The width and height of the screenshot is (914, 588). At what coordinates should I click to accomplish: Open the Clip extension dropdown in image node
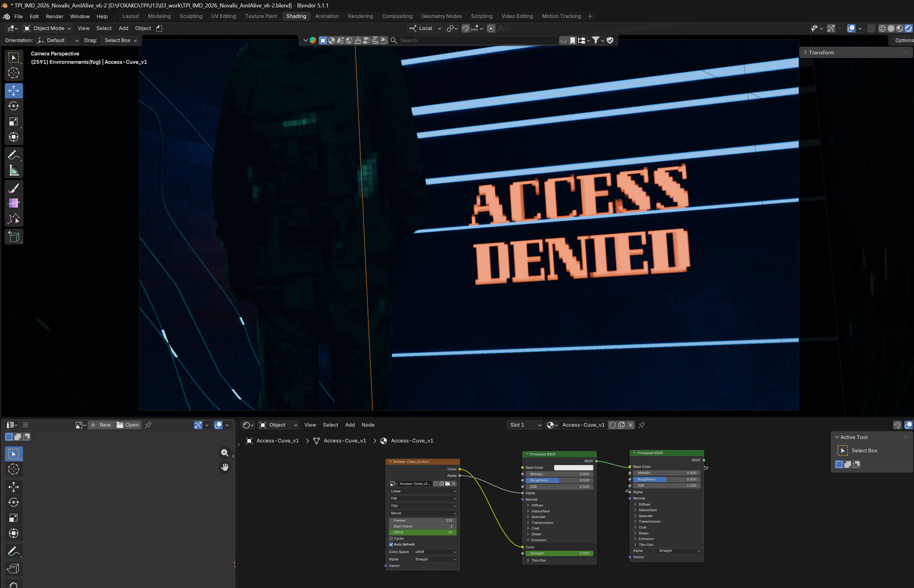[x=423, y=506]
